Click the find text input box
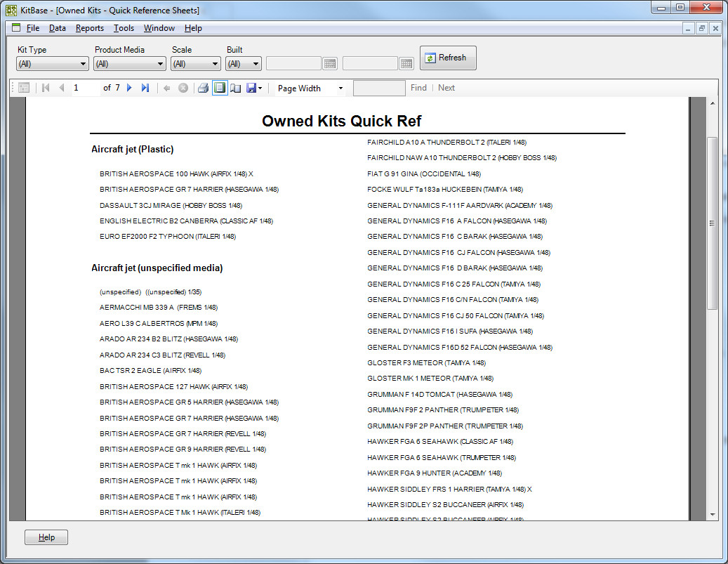This screenshot has height=564, width=728. pos(379,88)
